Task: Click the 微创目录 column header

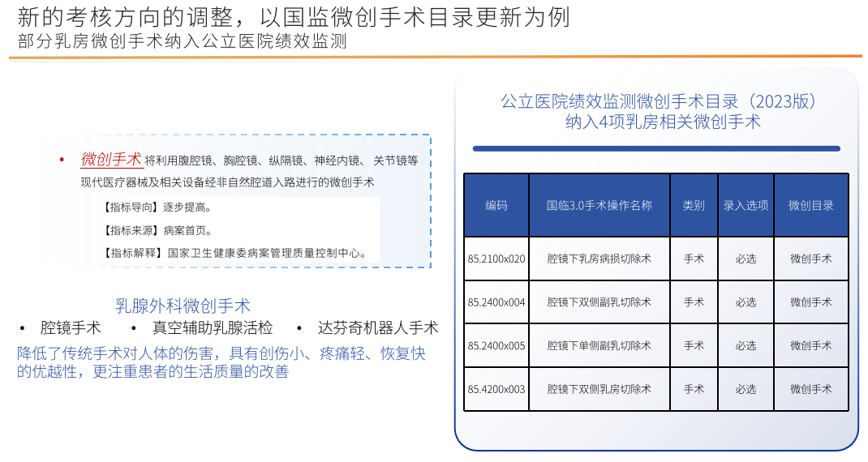Action: pyautogui.click(x=811, y=206)
